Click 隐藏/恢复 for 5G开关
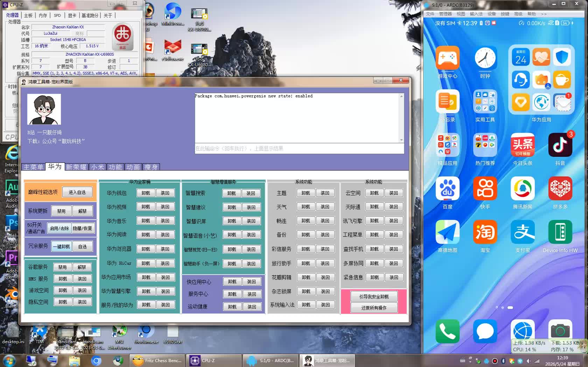The height and width of the screenshot is (367, 588). [82, 228]
